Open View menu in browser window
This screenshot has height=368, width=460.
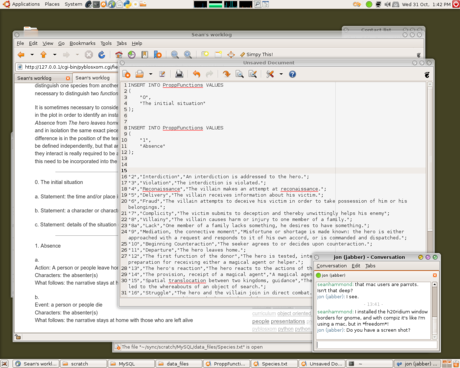pos(48,43)
